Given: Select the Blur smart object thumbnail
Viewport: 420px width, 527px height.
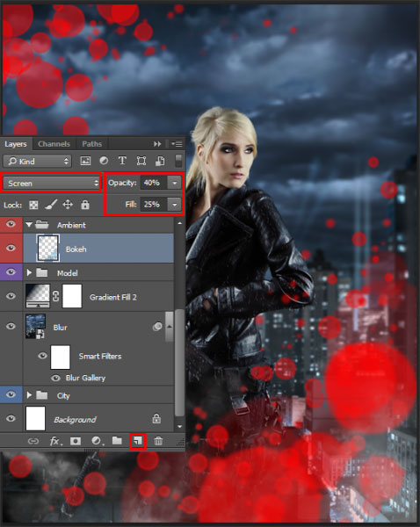Looking at the screenshot, I should (x=36, y=327).
